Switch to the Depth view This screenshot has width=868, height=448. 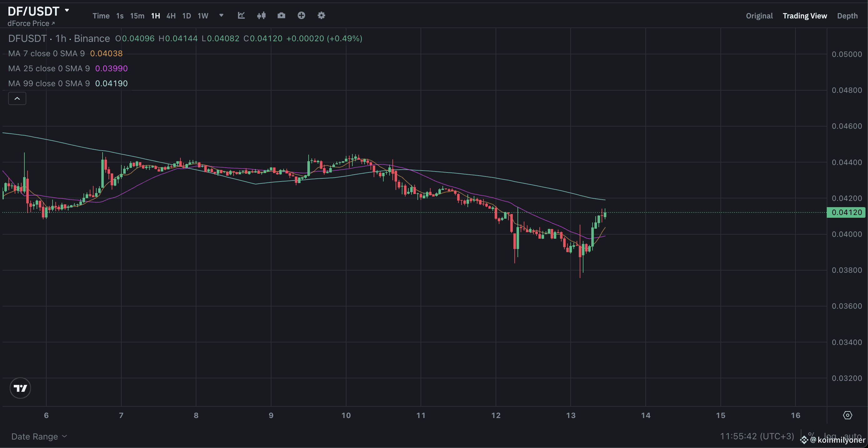point(848,16)
